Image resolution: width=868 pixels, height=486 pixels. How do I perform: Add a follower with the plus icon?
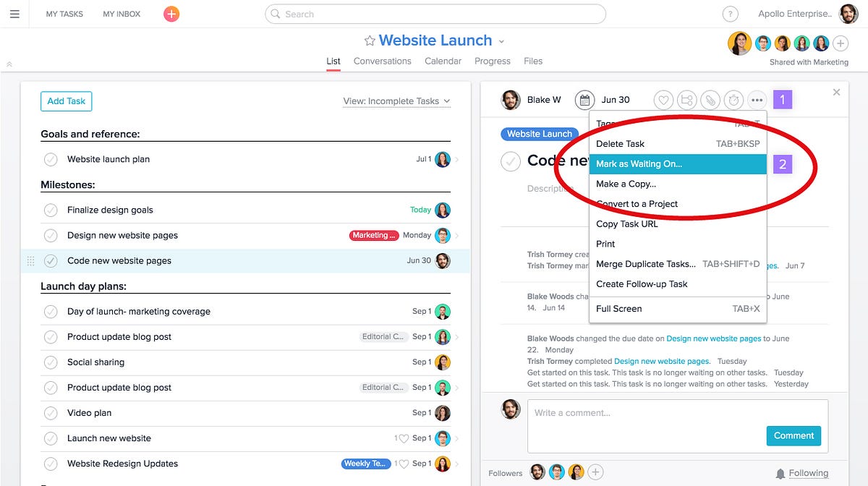coord(595,472)
